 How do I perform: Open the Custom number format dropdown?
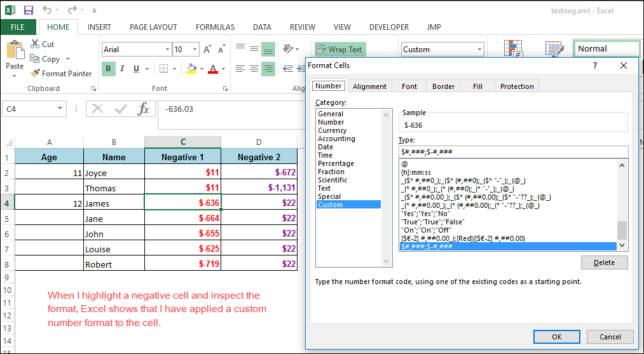pos(479,50)
